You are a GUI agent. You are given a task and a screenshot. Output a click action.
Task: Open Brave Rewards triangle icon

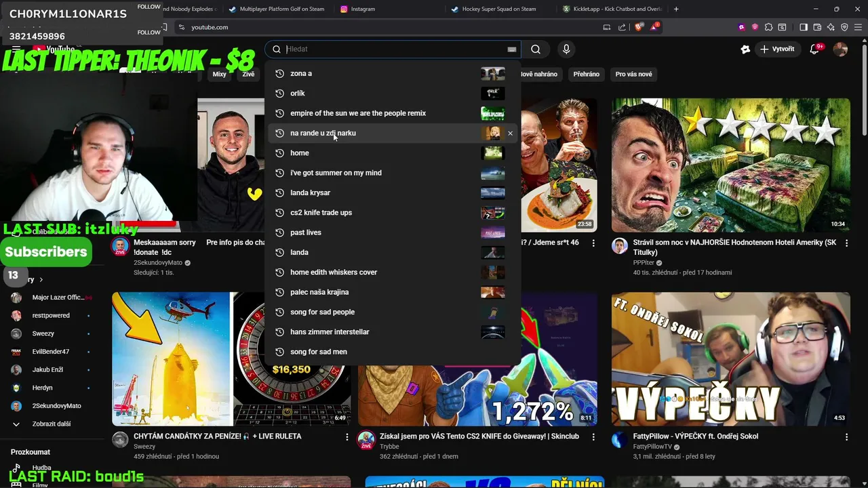654,27
